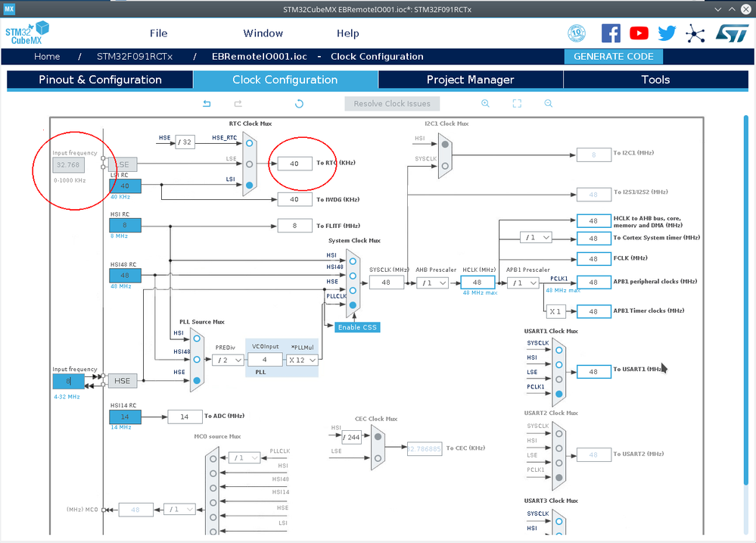Image resolution: width=756 pixels, height=543 pixels.
Task: Click the SYSCLK (MHz) value box
Action: pyautogui.click(x=386, y=282)
